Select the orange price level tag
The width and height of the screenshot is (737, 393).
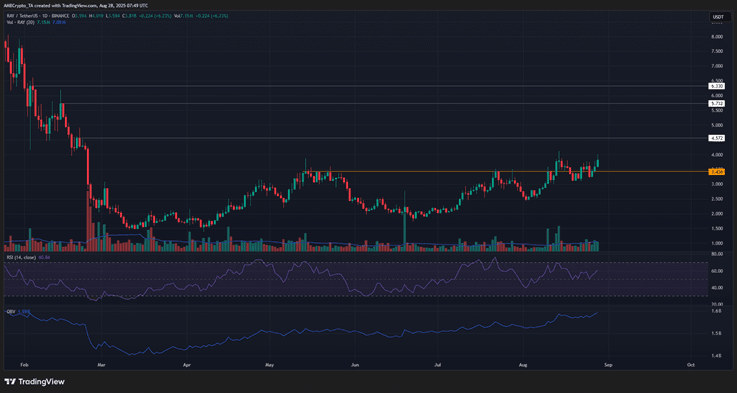click(716, 172)
